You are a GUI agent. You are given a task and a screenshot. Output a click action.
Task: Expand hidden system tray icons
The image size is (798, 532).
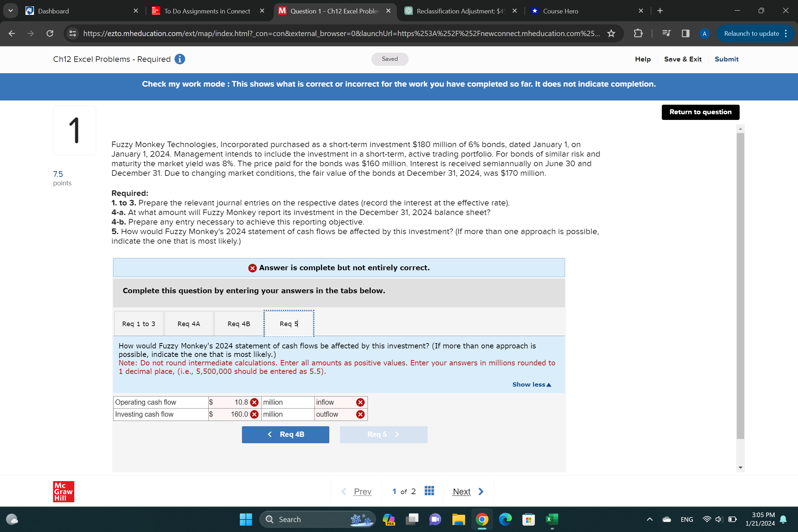(650, 519)
